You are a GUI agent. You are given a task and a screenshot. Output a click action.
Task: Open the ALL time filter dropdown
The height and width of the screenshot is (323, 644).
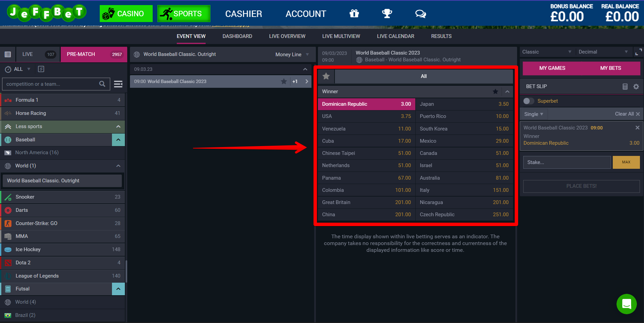(x=22, y=69)
